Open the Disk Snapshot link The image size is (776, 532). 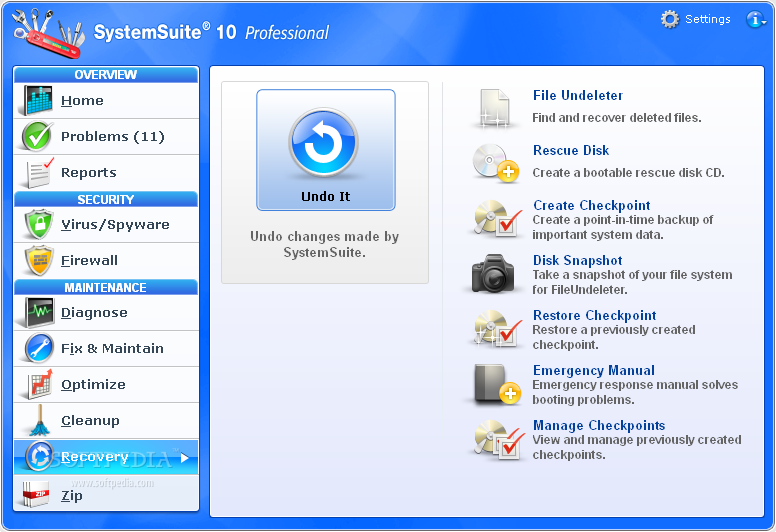click(x=578, y=260)
